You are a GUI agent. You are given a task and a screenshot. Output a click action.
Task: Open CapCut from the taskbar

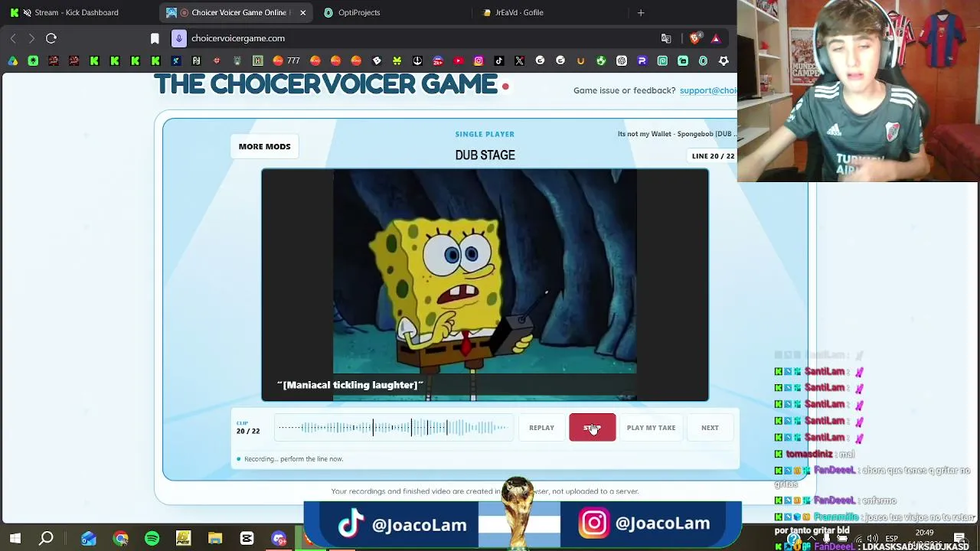point(247,539)
